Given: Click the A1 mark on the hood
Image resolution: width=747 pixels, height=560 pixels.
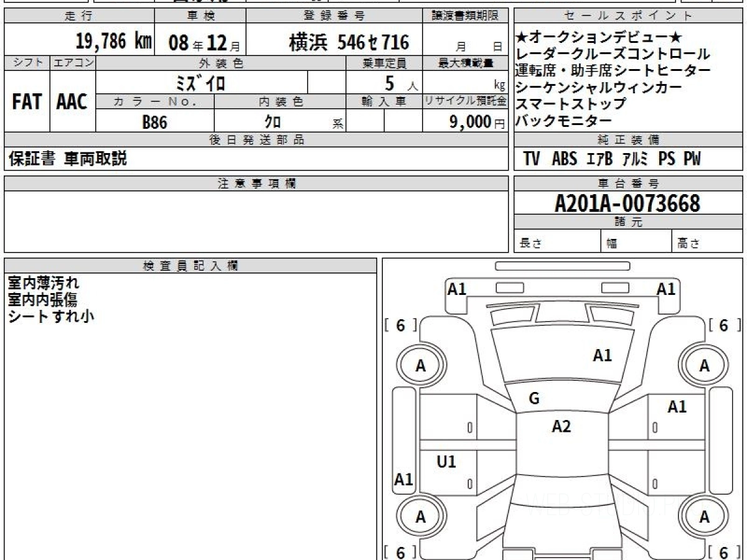Looking at the screenshot, I should (602, 355).
